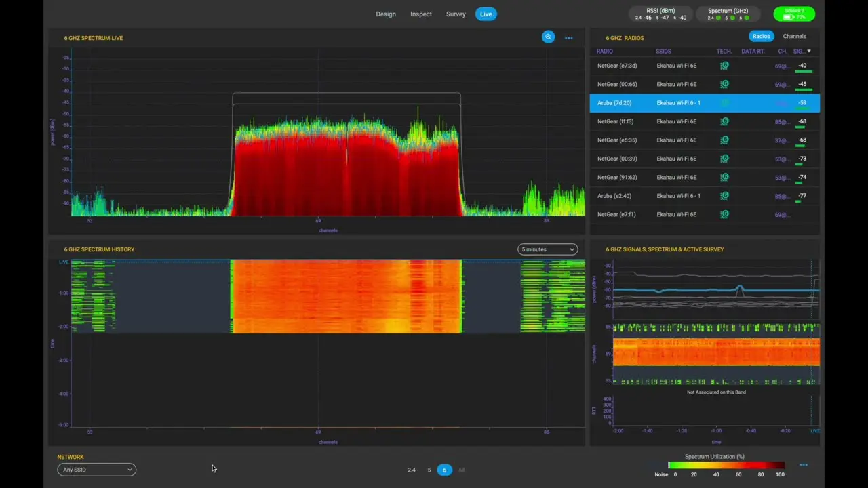868x488 pixels.
Task: Click the 6 GHz status dot in Spectrum (GHz)
Action: [x=747, y=18]
